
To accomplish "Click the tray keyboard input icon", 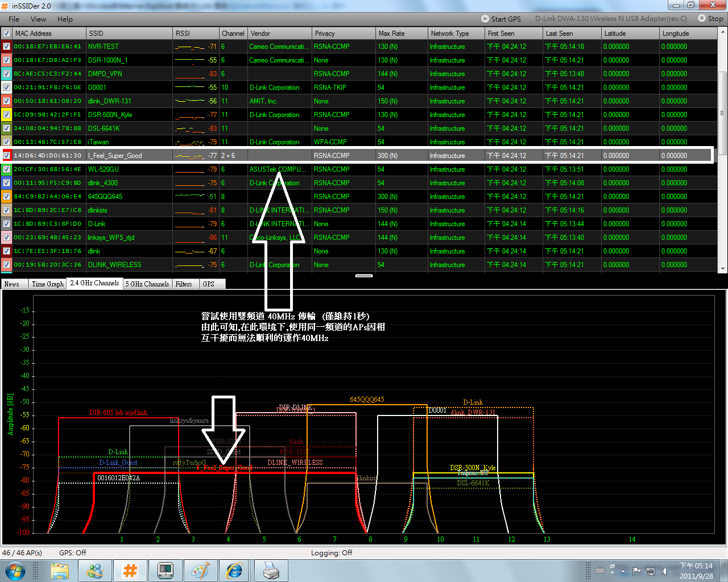I will click(599, 571).
